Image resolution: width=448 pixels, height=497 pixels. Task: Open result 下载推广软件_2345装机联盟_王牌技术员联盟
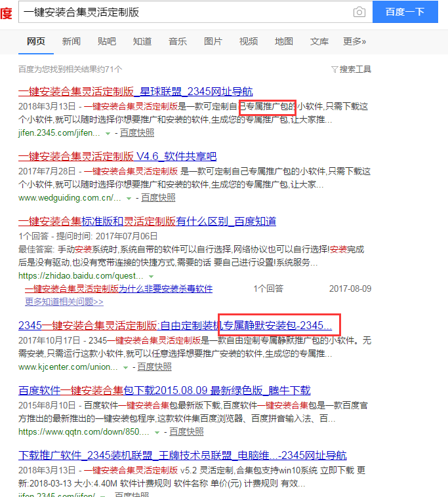coord(182,455)
